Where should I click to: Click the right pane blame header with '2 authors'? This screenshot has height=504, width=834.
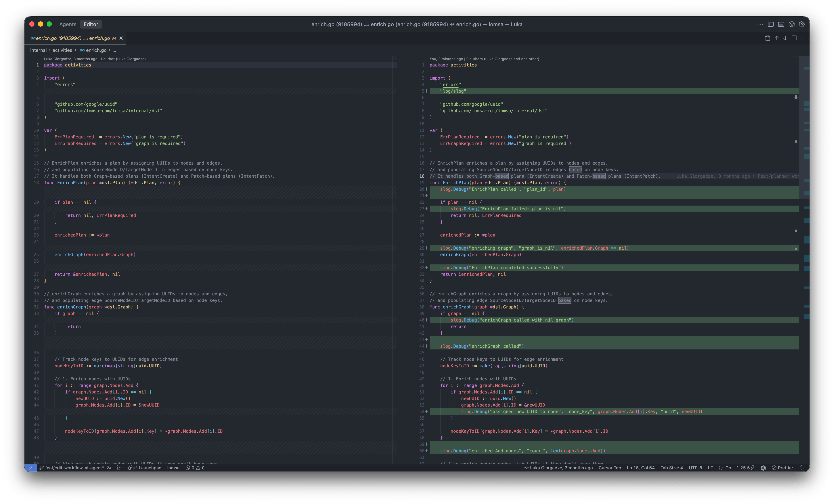coord(484,59)
